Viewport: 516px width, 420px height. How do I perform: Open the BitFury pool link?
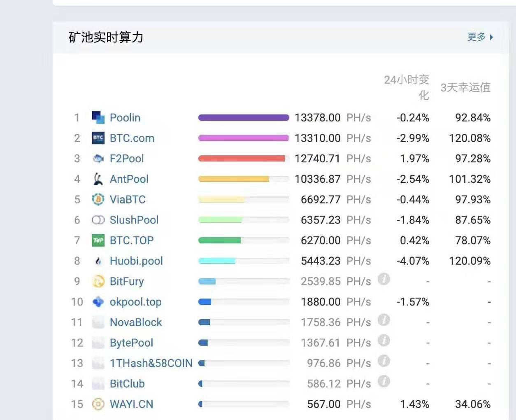click(127, 282)
